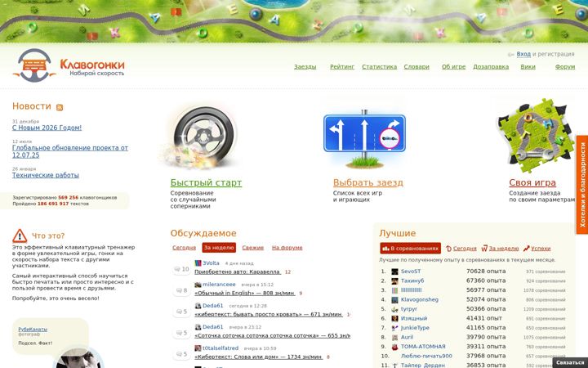Open the news RSS feed icon

pyautogui.click(x=60, y=107)
